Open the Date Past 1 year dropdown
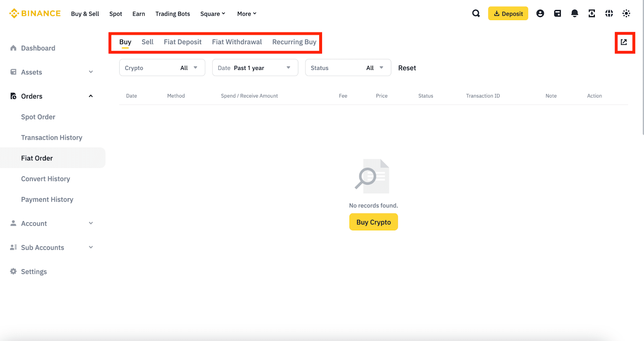 click(x=255, y=68)
